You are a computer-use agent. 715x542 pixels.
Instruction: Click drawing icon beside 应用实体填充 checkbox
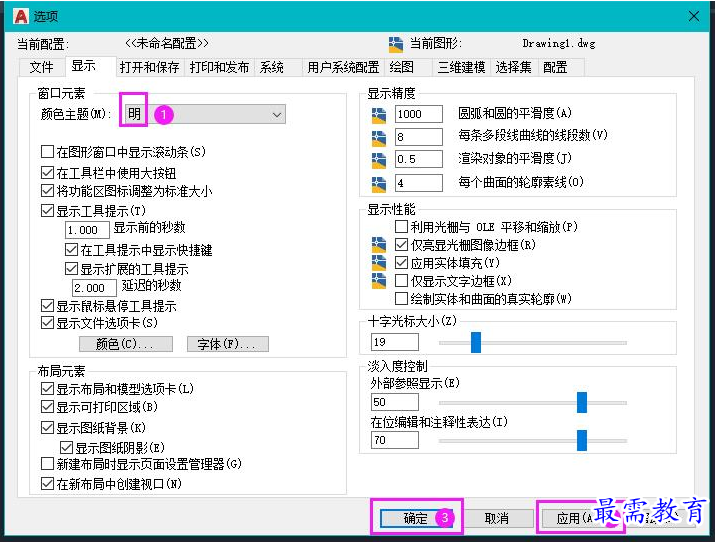tap(378, 263)
